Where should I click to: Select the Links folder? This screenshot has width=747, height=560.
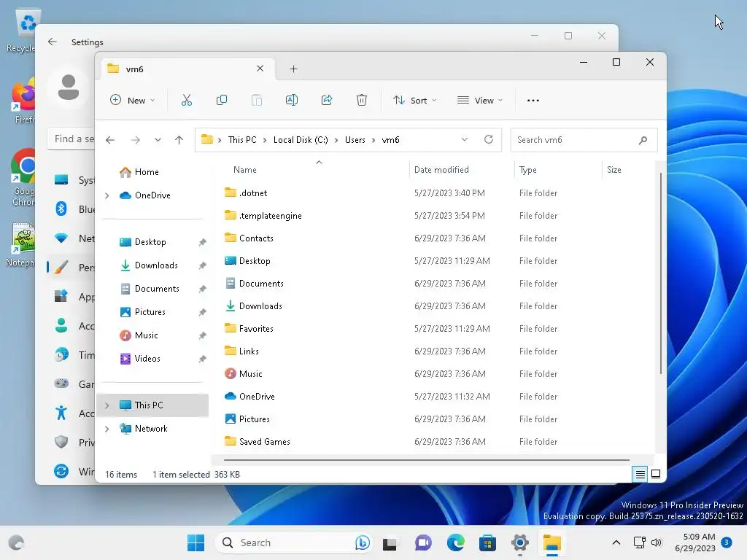[249, 351]
